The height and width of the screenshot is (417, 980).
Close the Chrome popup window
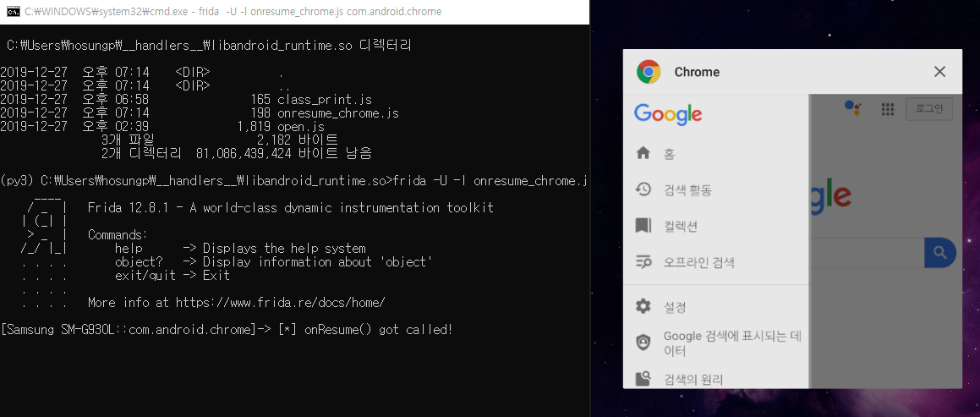pos(939,72)
